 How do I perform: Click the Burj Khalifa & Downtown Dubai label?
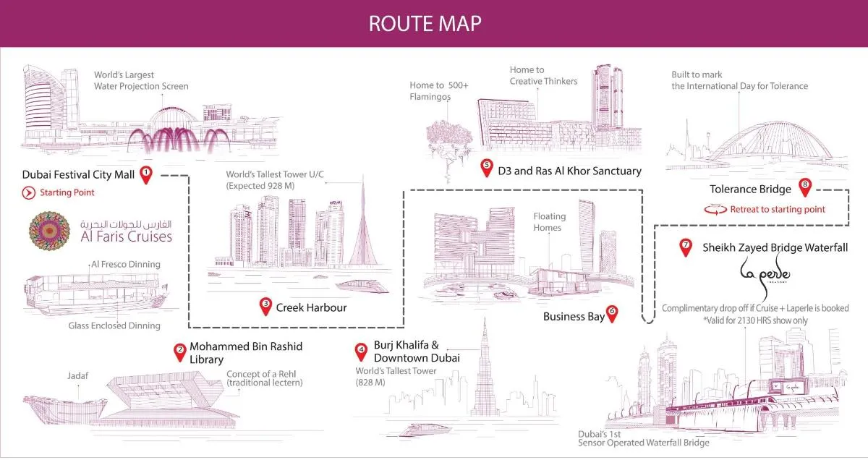pyautogui.click(x=416, y=352)
